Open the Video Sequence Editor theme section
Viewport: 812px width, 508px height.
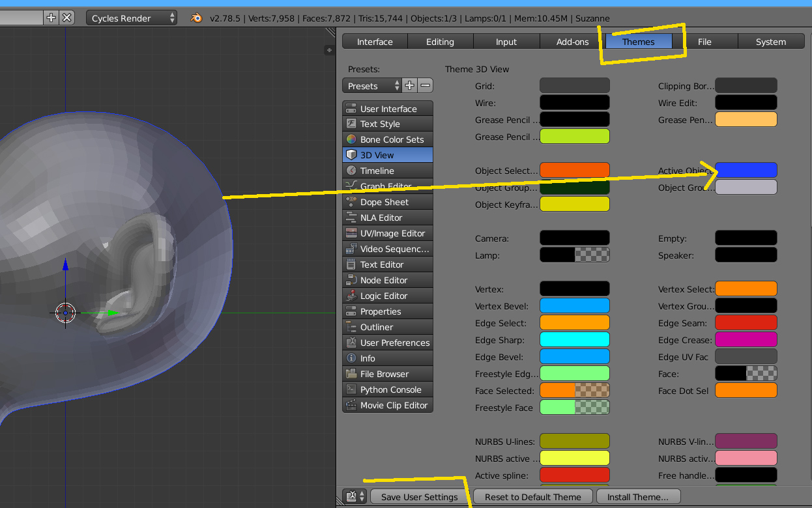click(x=387, y=249)
